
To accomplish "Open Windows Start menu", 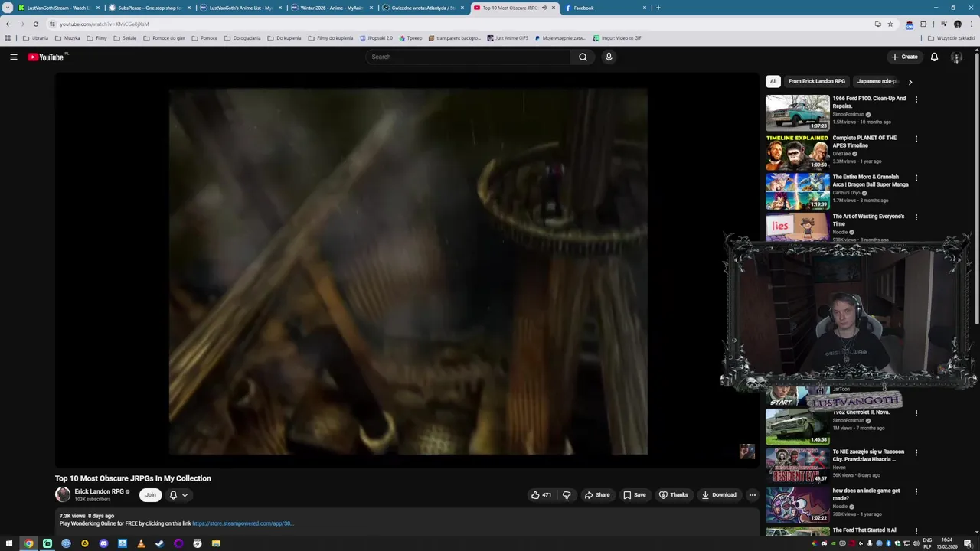I will tap(9, 543).
